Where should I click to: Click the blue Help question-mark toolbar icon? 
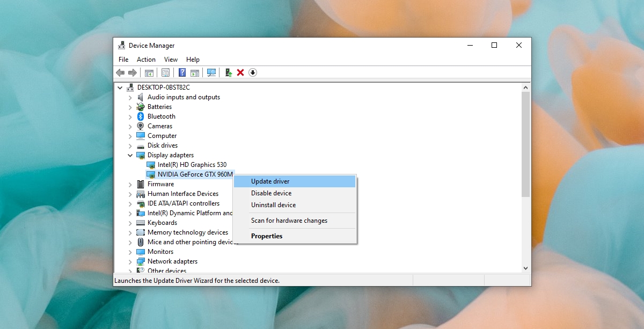[182, 72]
